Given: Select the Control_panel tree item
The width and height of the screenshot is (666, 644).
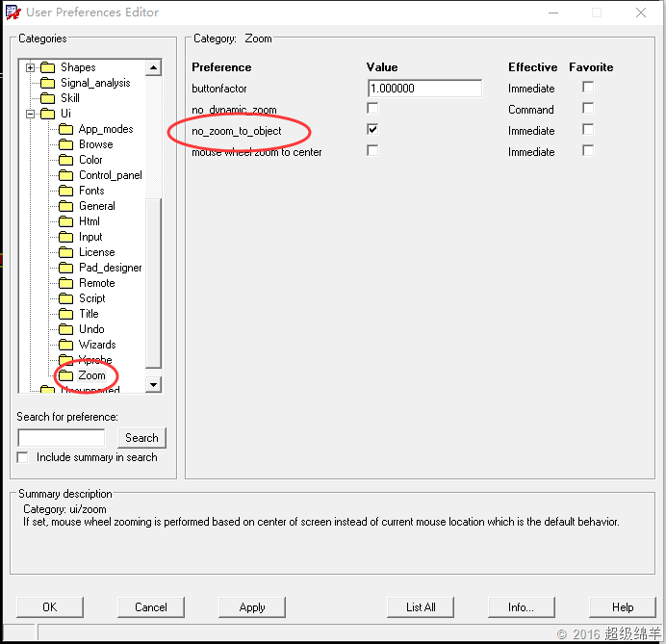Looking at the screenshot, I should point(110,175).
